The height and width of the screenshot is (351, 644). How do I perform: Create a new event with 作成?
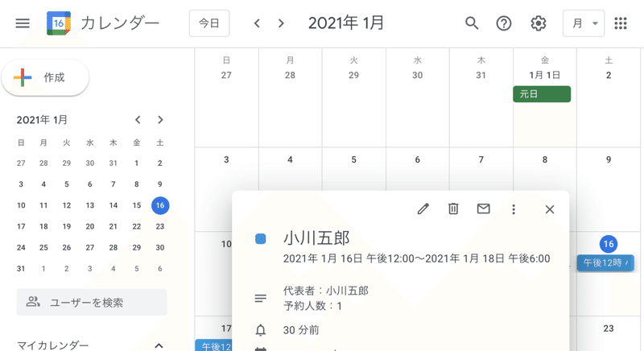pos(45,77)
